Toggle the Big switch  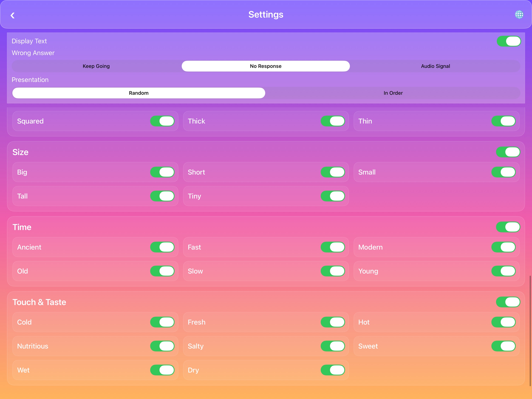tap(162, 172)
